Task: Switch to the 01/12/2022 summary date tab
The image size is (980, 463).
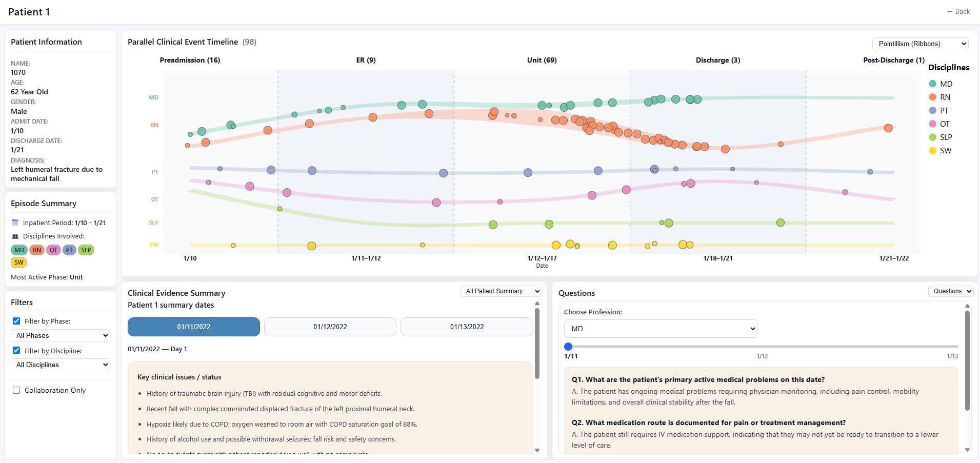Action: point(330,327)
